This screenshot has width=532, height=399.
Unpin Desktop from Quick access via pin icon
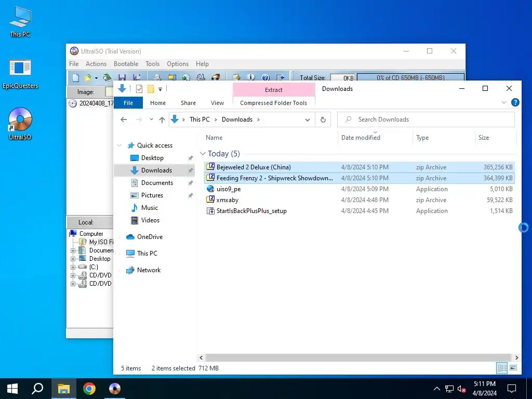pos(190,158)
